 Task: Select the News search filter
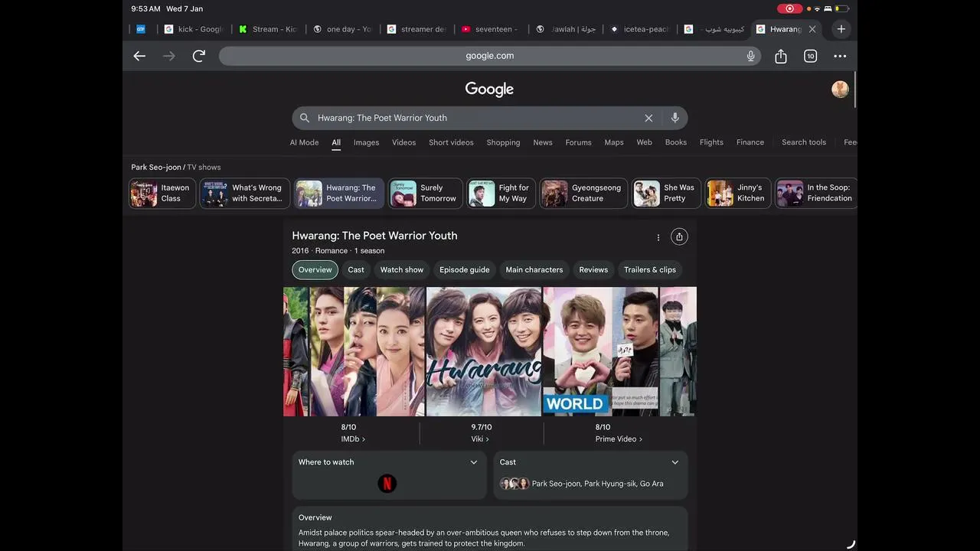tap(543, 142)
